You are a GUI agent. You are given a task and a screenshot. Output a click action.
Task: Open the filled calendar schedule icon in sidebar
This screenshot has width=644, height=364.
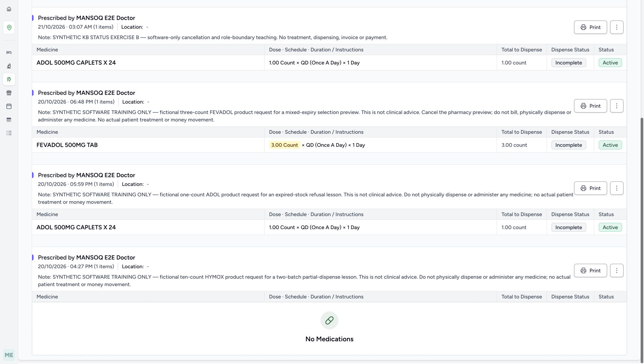(x=9, y=120)
